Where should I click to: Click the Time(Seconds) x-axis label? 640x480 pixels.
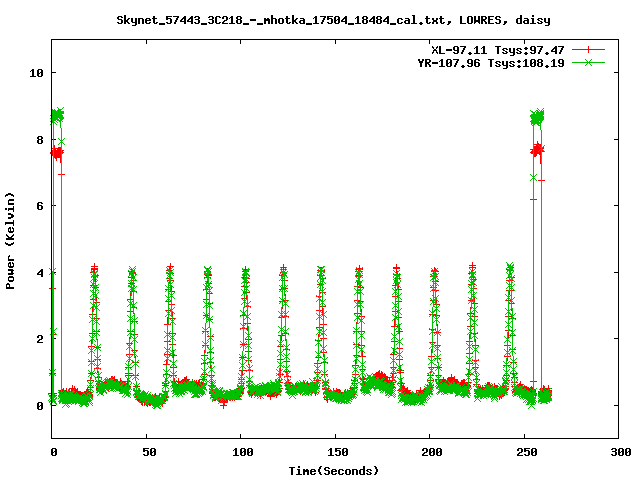pos(333,471)
